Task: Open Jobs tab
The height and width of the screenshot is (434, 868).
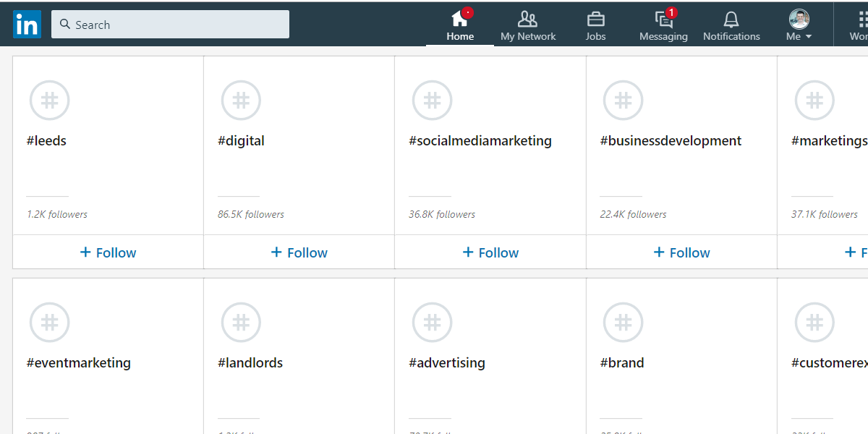Action: point(595,25)
